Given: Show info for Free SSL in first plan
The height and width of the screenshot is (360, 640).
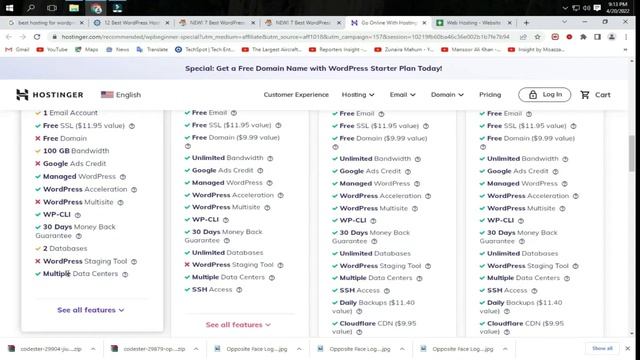Looking at the screenshot, I should pyautogui.click(x=132, y=126).
